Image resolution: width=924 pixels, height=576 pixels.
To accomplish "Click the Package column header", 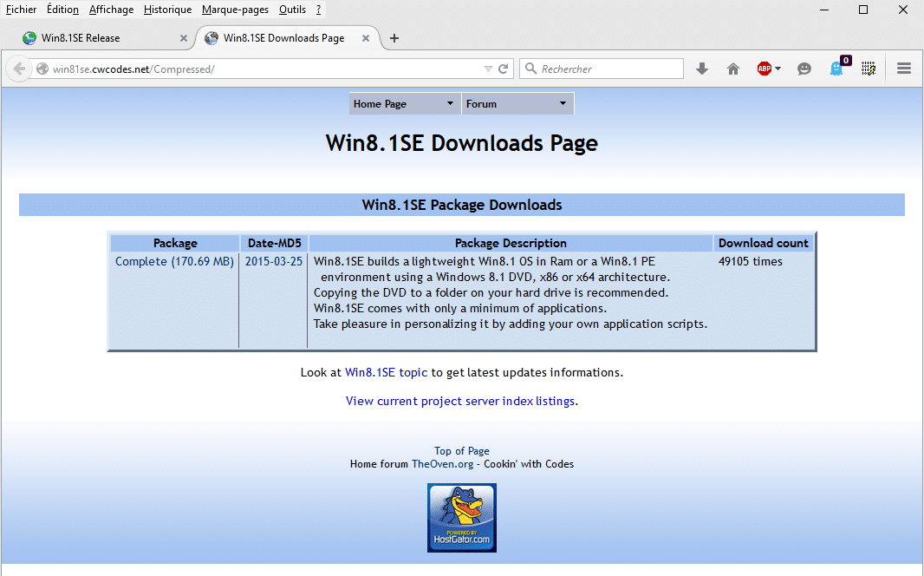I will pos(175,243).
